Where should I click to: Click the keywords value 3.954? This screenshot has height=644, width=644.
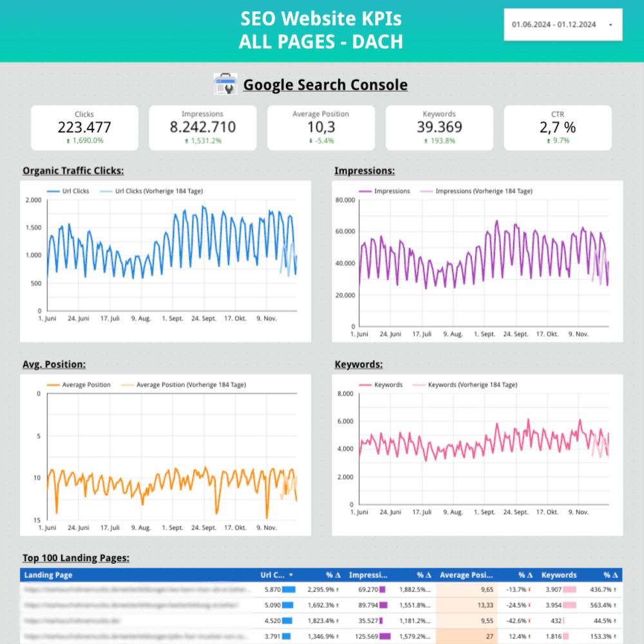pos(553,605)
